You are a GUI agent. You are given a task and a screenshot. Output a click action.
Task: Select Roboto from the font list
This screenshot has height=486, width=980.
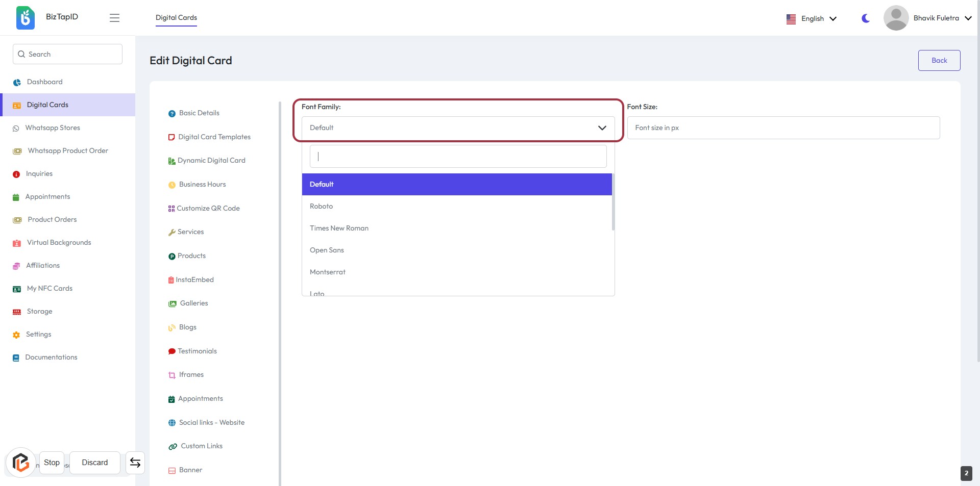click(322, 207)
